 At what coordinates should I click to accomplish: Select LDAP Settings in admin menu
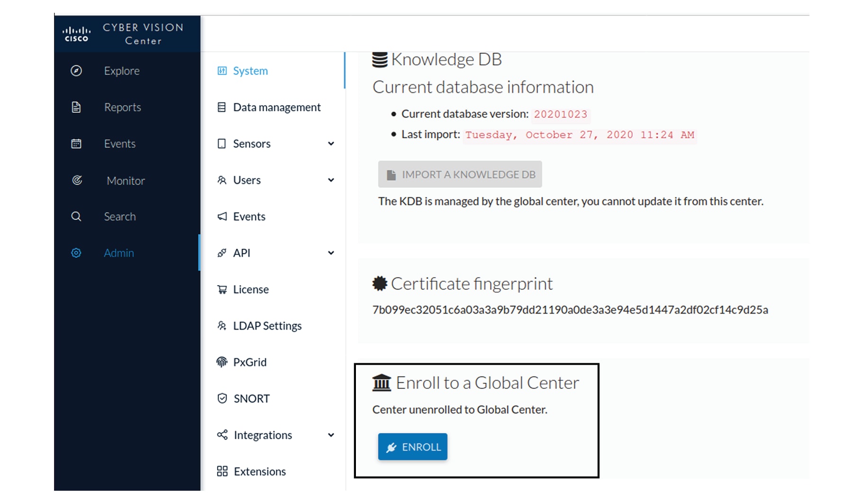tap(267, 326)
